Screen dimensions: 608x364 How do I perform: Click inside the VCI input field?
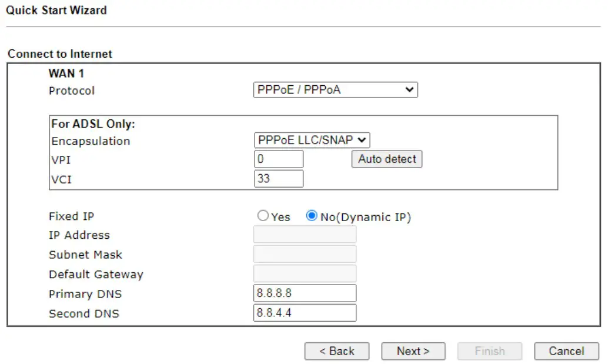[279, 178]
